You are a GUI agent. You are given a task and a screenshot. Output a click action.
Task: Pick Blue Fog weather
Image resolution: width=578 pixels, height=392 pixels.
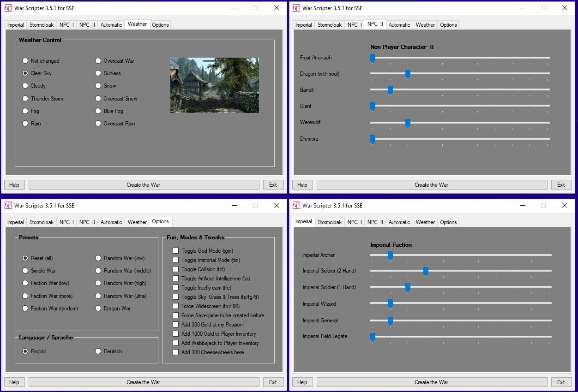[98, 111]
